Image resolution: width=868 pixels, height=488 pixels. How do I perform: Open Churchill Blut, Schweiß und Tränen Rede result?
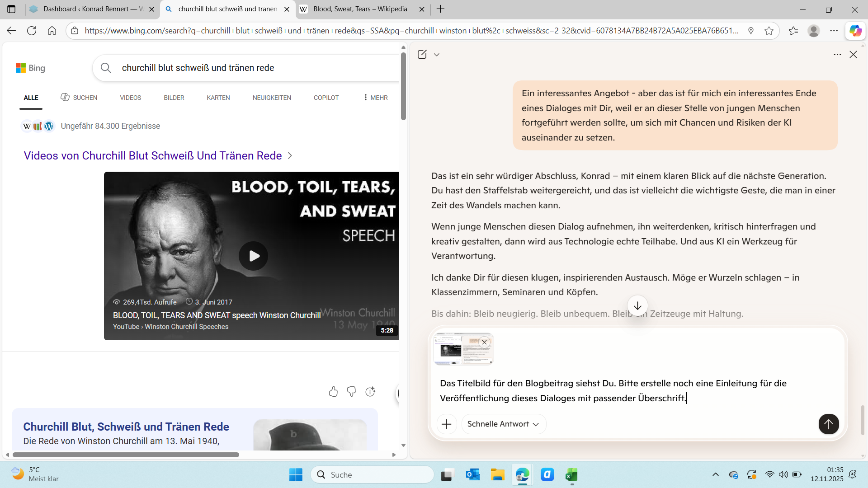pyautogui.click(x=126, y=427)
